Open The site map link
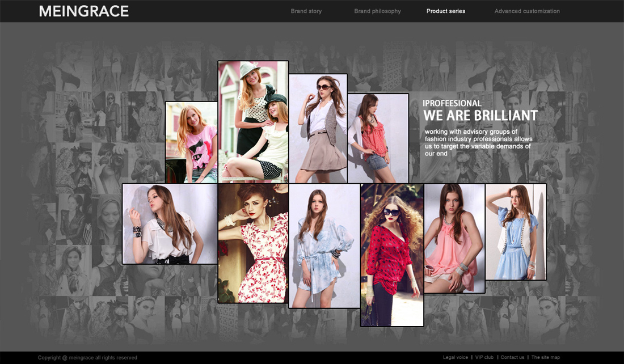The width and height of the screenshot is (624, 364). coord(545,357)
